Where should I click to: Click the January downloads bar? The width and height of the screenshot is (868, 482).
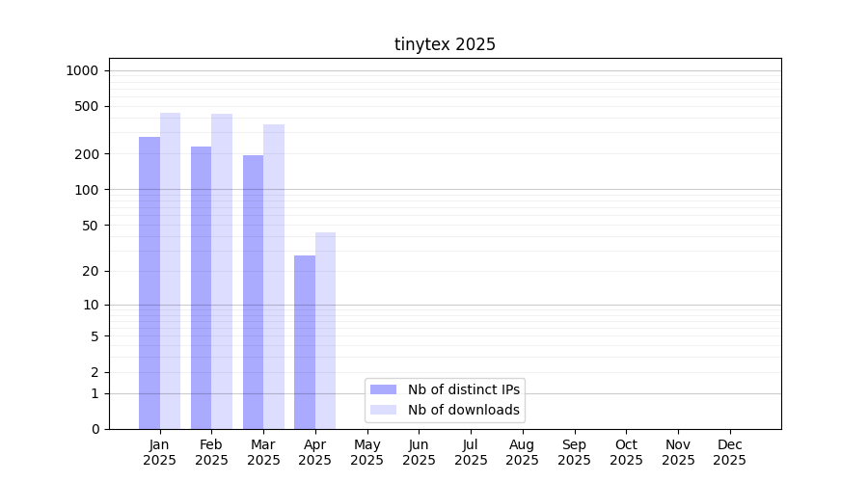tap(170, 271)
